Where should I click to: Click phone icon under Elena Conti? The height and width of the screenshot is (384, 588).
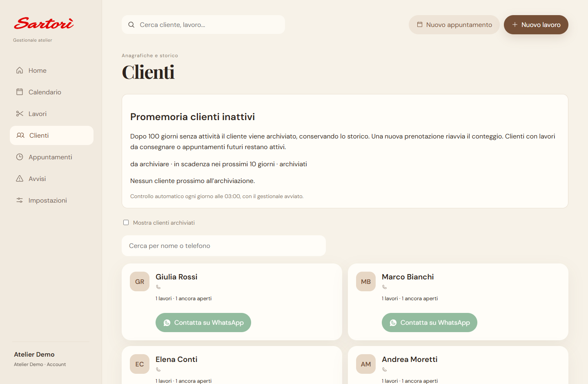[x=158, y=370]
